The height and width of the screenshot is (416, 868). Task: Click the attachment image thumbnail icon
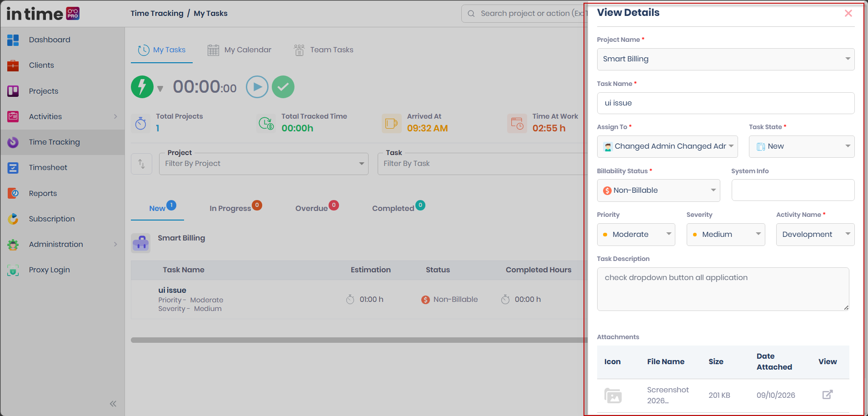click(613, 396)
